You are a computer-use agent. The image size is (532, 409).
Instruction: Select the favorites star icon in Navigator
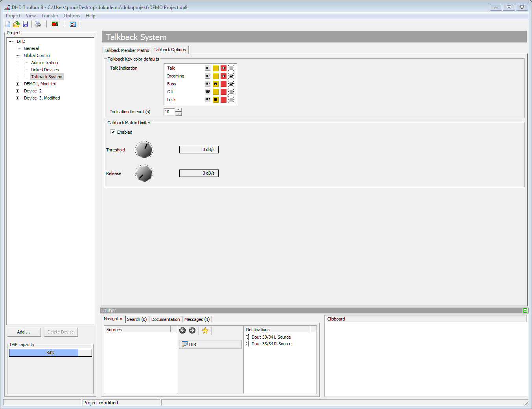coord(205,330)
